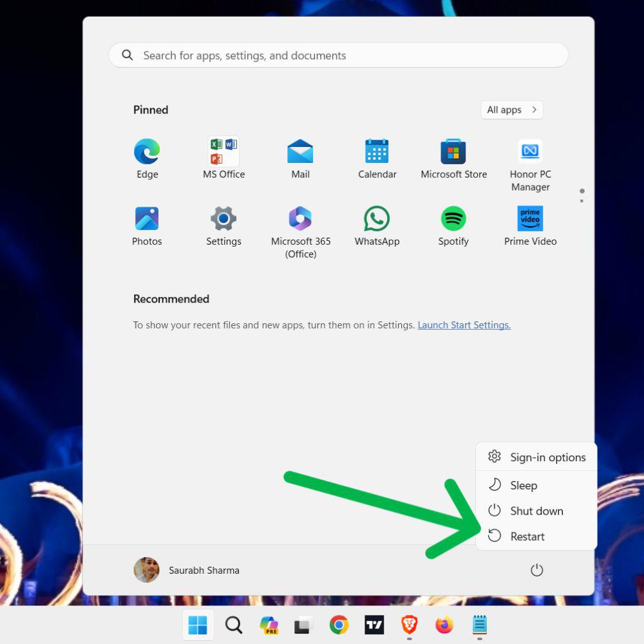Launch the Mail app
The width and height of the screenshot is (644, 644).
click(300, 158)
